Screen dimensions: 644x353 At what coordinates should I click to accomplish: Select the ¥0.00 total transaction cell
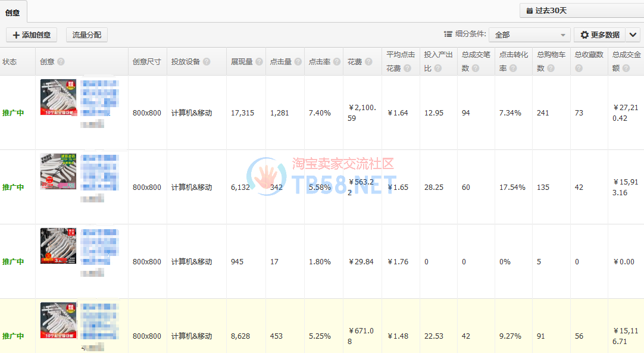624,261
